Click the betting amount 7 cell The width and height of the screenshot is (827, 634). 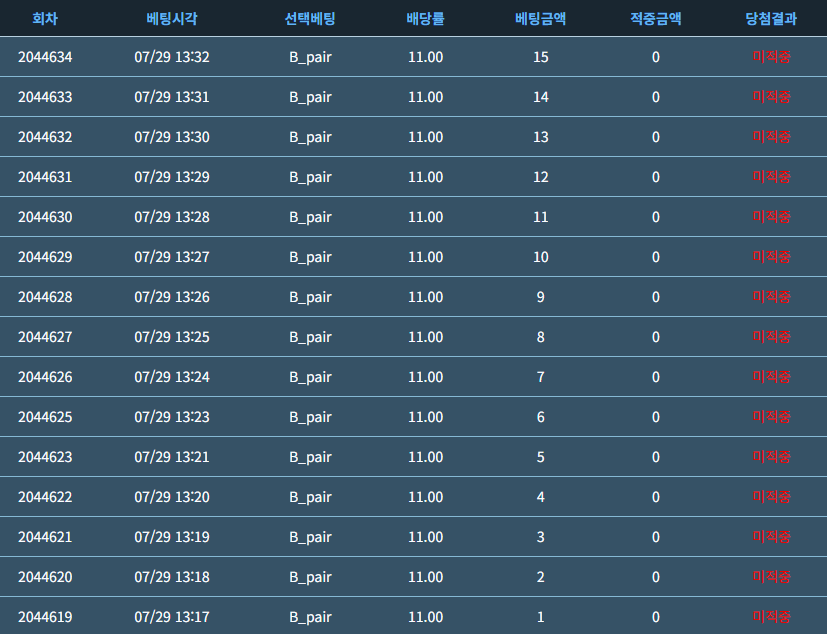[x=541, y=377]
